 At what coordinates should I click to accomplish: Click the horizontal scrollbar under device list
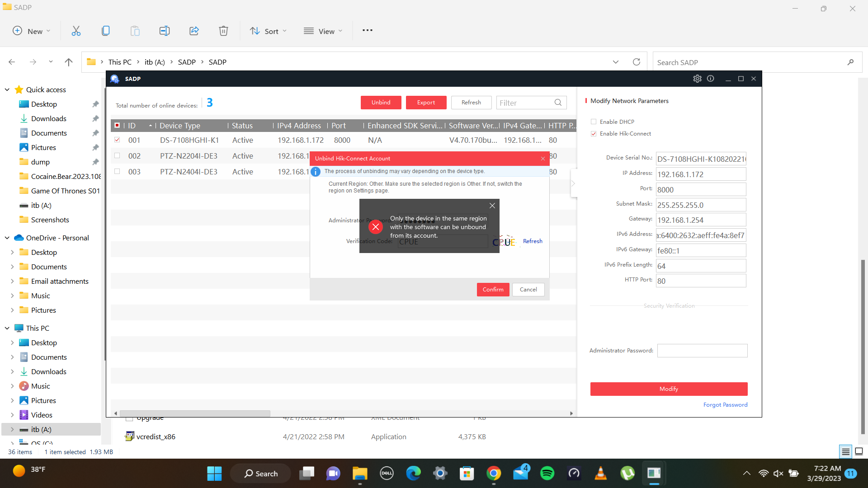[194, 413]
